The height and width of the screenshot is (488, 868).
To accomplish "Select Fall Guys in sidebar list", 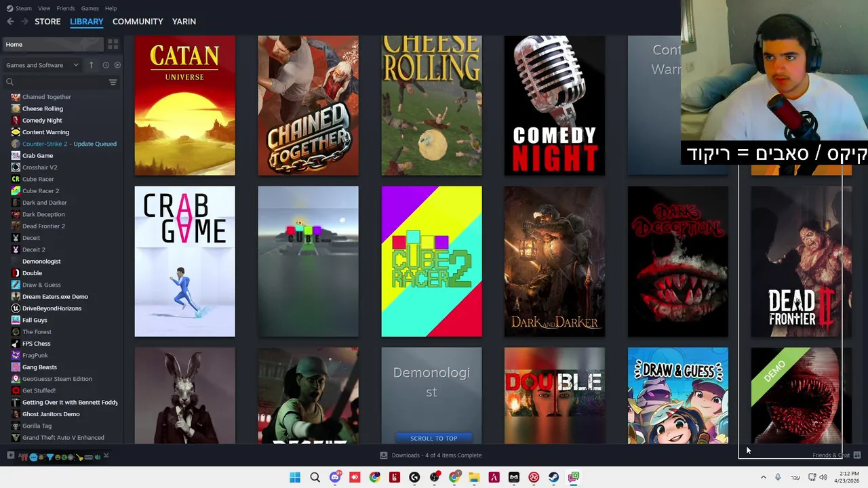I will (x=35, y=320).
